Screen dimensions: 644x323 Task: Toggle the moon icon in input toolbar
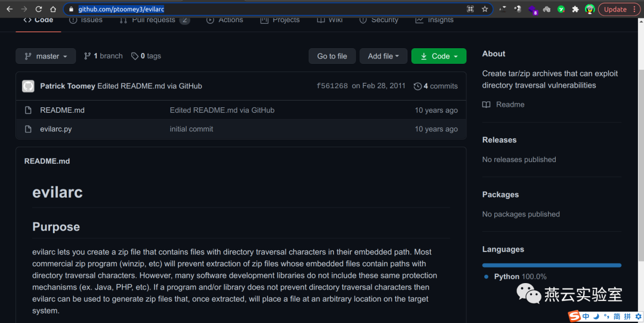(596, 316)
